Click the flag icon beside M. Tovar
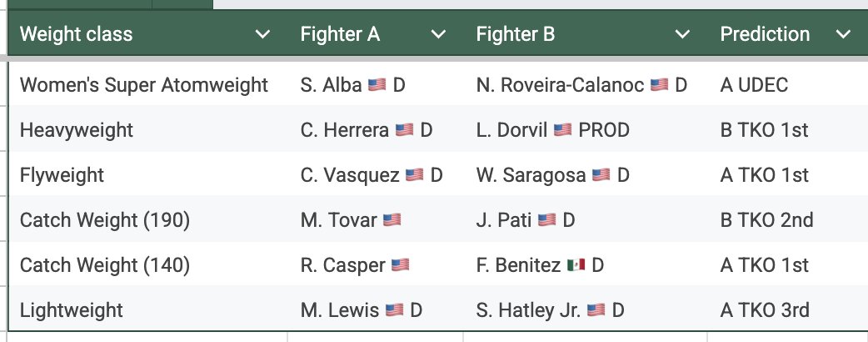 click(x=392, y=220)
